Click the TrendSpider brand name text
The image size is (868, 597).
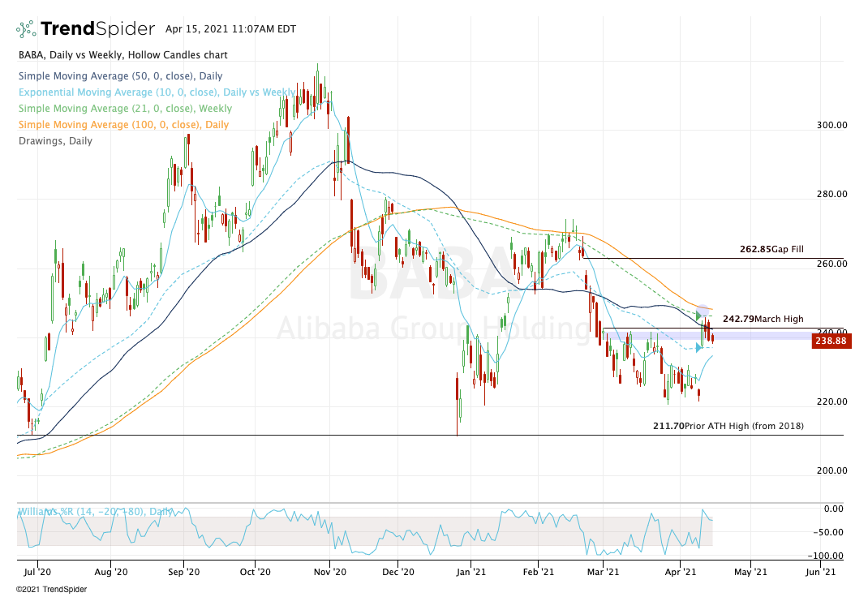click(99, 29)
